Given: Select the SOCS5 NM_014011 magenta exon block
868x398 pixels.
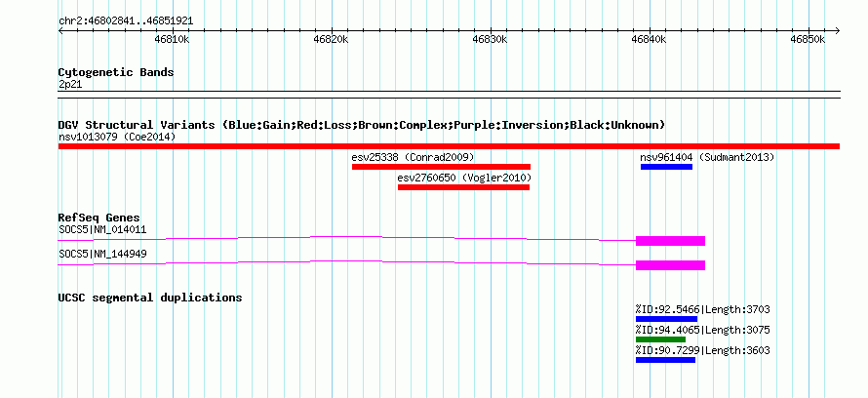Looking at the screenshot, I should pos(670,241).
